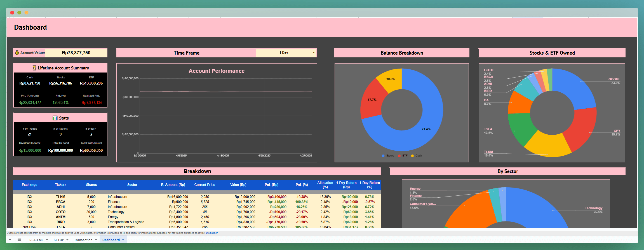Click the green window dot in title bar

19,13
